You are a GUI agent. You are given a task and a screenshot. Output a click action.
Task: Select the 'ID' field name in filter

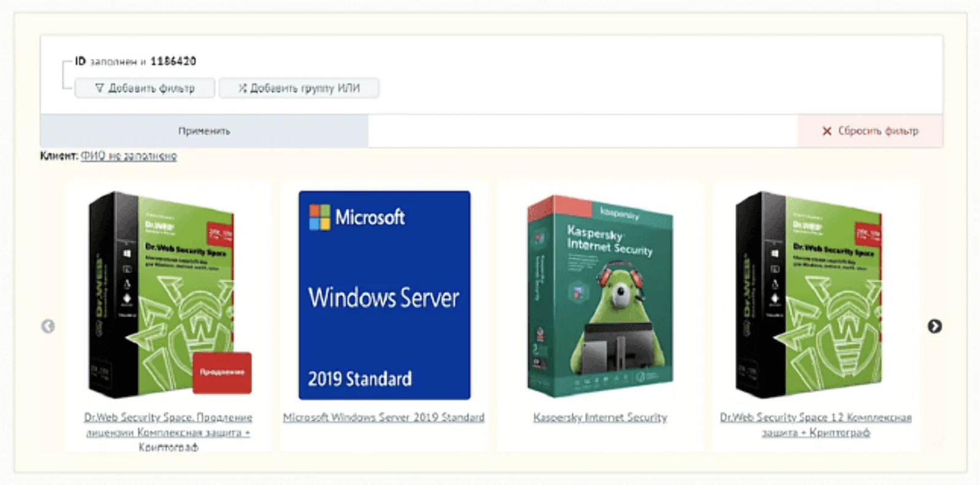pyautogui.click(x=80, y=61)
